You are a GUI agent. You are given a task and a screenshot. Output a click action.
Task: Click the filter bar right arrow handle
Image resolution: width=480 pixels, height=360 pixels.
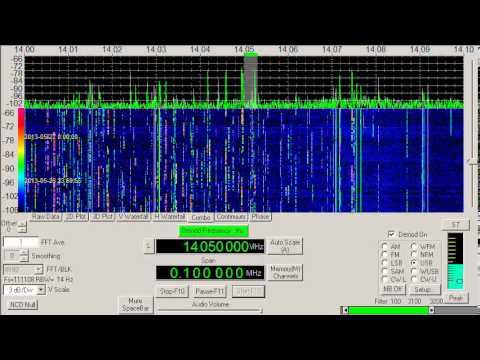(431, 310)
